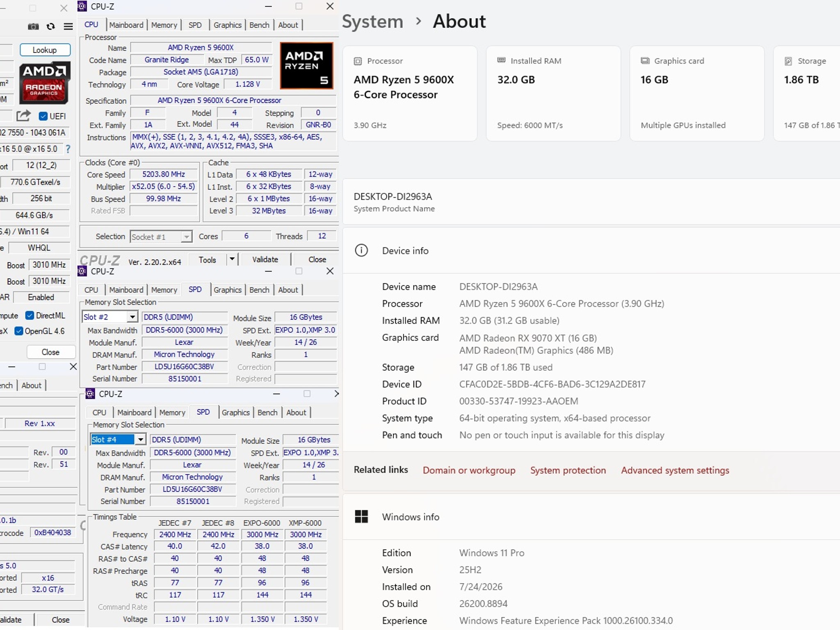Click the AMD Radeon RX 9070 XT text
Screen dimensions: 840x630
[528, 338]
